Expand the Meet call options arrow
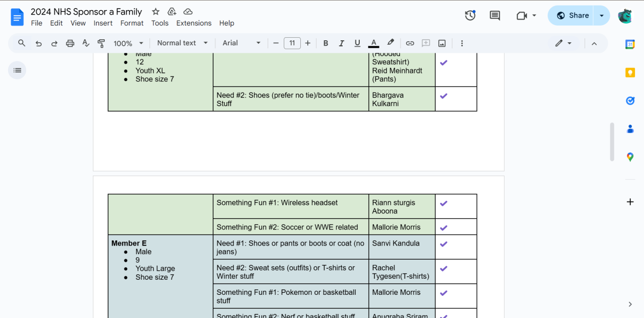 click(534, 16)
